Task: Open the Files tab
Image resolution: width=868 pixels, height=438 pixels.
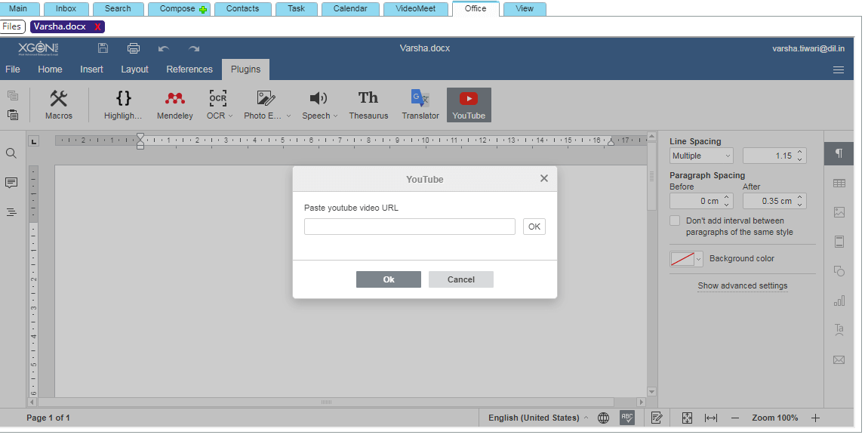Action: pos(11,26)
